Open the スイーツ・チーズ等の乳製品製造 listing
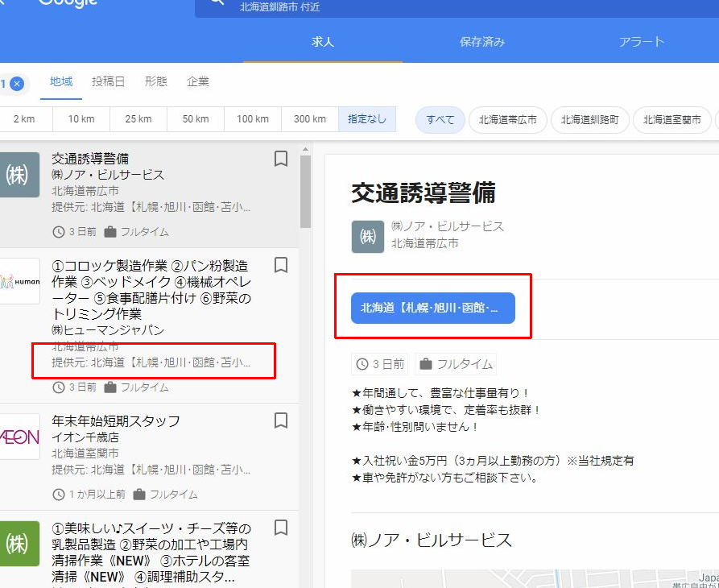The height and width of the screenshot is (588, 719). click(x=151, y=553)
